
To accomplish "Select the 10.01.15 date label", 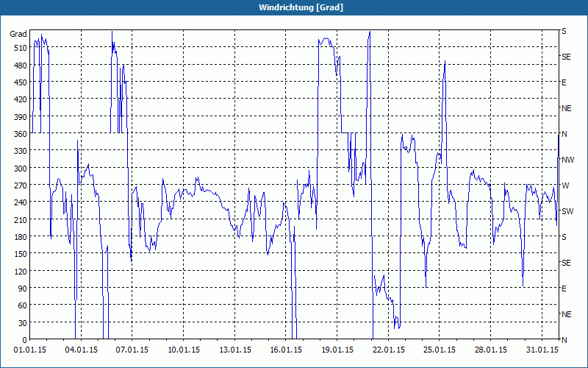I will pyautogui.click(x=183, y=350).
